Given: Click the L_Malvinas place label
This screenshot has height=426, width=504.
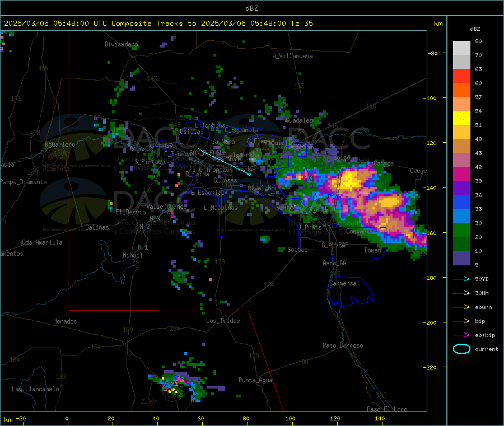Looking at the screenshot, I should point(221,208).
